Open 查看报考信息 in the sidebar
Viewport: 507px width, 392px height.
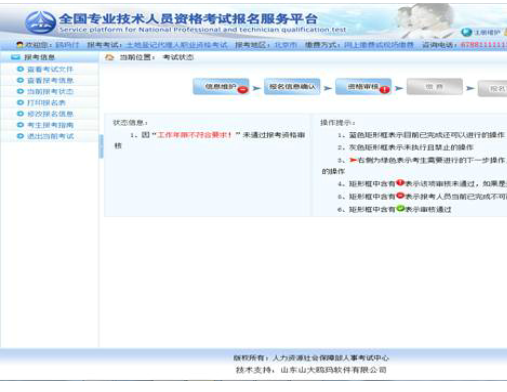click(50, 80)
